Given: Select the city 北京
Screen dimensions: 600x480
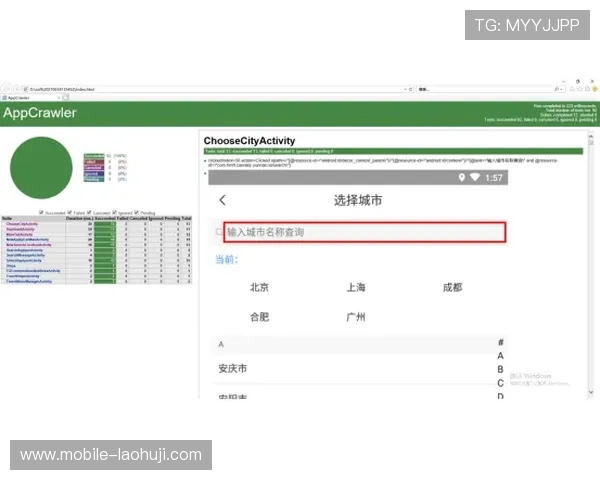Looking at the screenshot, I should 259,287.
